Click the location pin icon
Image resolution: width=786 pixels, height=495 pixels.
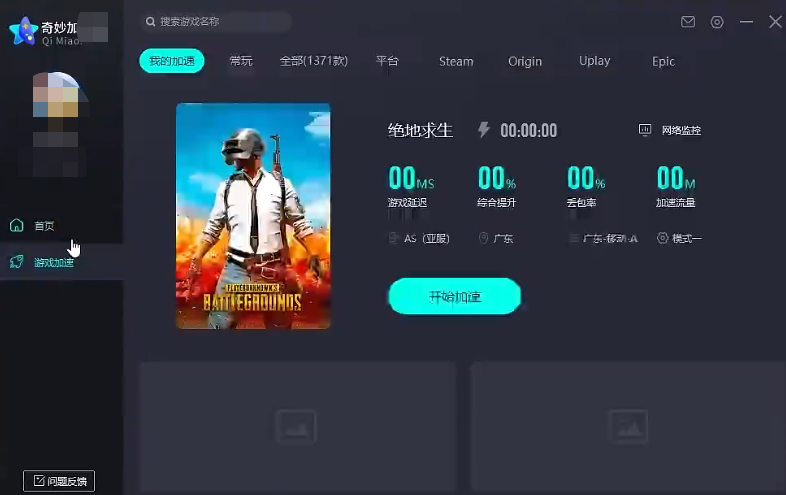483,238
